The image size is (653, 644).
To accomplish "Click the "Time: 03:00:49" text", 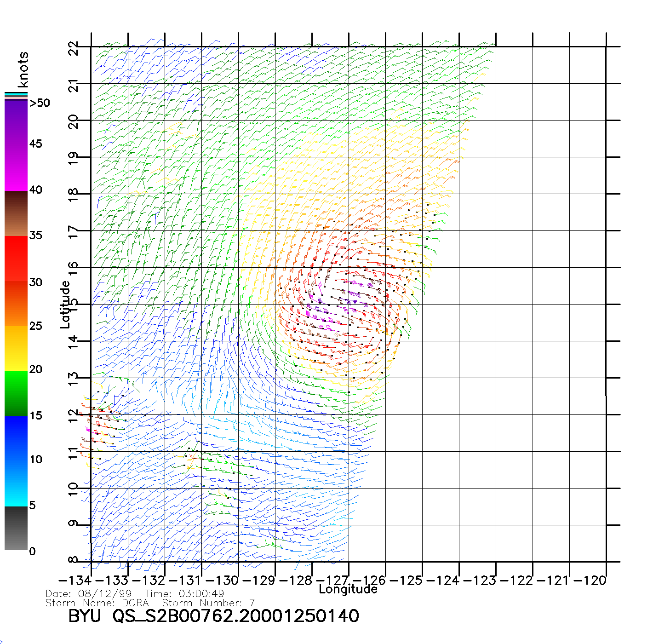I will pyautogui.click(x=184, y=594).
